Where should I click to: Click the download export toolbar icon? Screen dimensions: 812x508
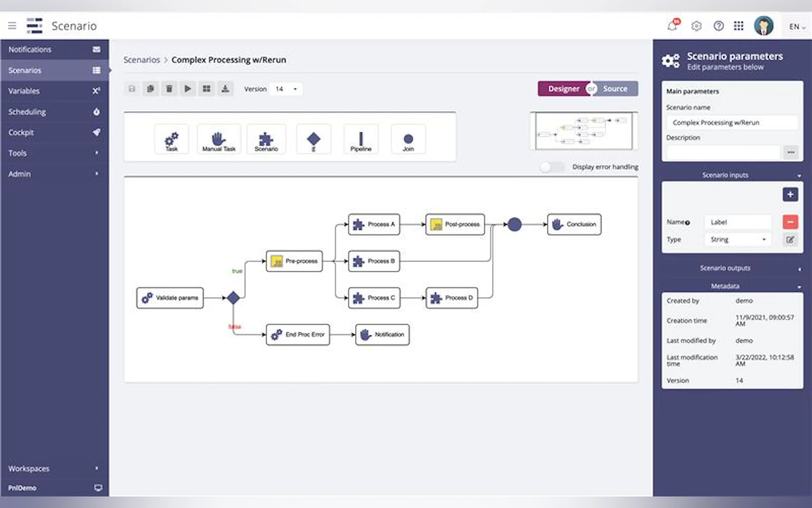point(225,89)
